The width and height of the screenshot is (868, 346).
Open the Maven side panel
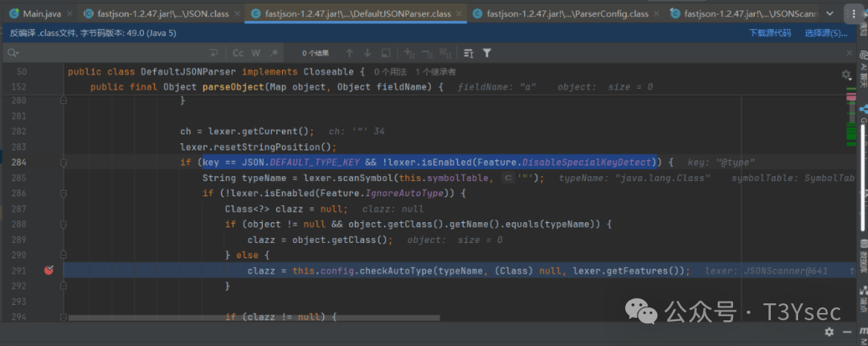tap(863, 335)
